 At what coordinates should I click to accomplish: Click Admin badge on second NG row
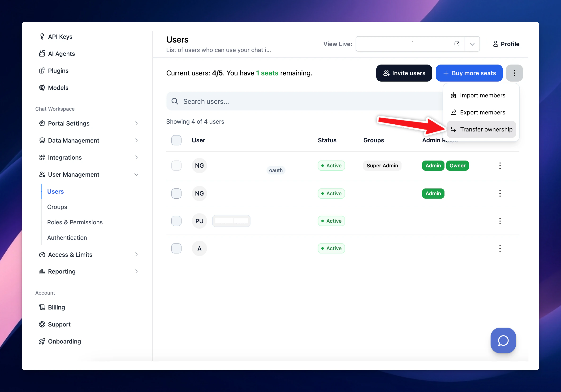(x=433, y=194)
